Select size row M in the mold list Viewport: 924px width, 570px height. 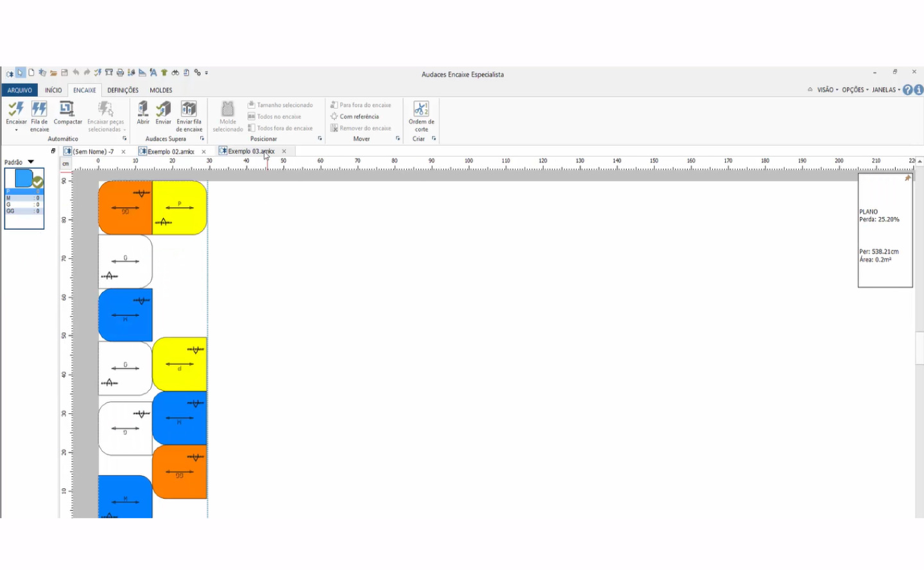[x=24, y=198]
